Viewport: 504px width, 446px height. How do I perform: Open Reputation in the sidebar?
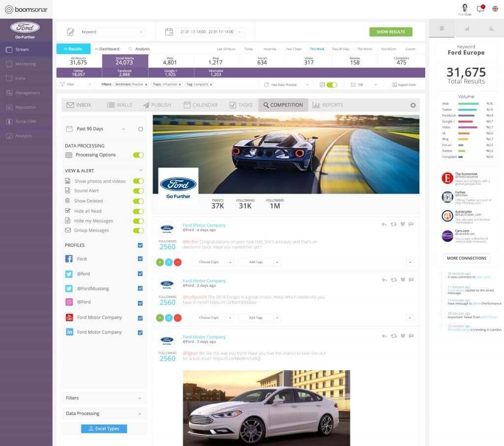(26, 107)
